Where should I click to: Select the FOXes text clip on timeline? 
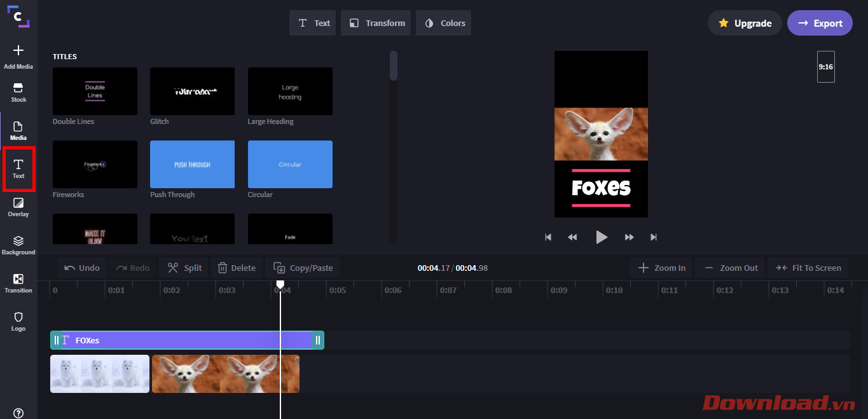(x=184, y=340)
